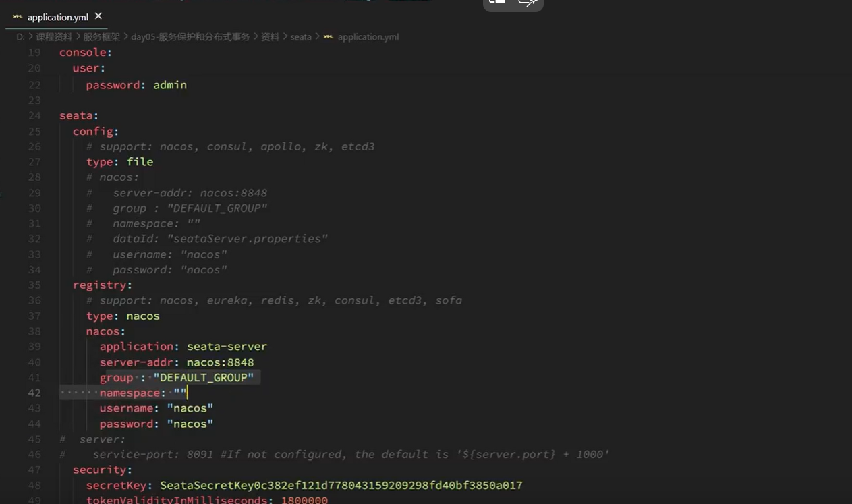Click the 'seata-server' application value
Viewport: 852px width, 504px height.
pyautogui.click(x=227, y=346)
